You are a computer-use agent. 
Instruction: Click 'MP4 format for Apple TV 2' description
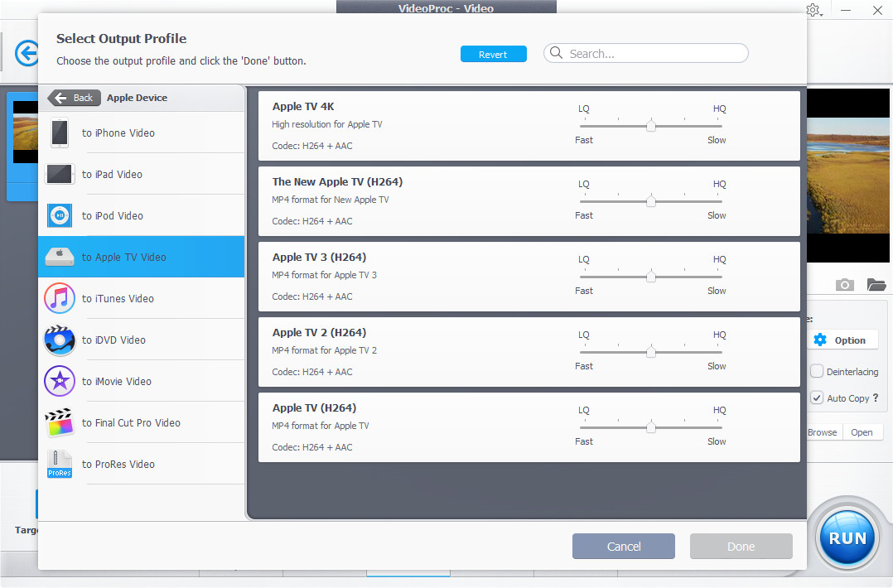324,350
